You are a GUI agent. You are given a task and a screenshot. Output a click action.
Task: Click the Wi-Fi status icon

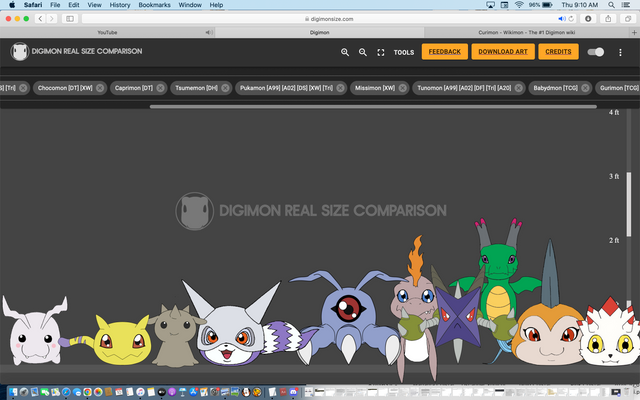click(519, 5)
